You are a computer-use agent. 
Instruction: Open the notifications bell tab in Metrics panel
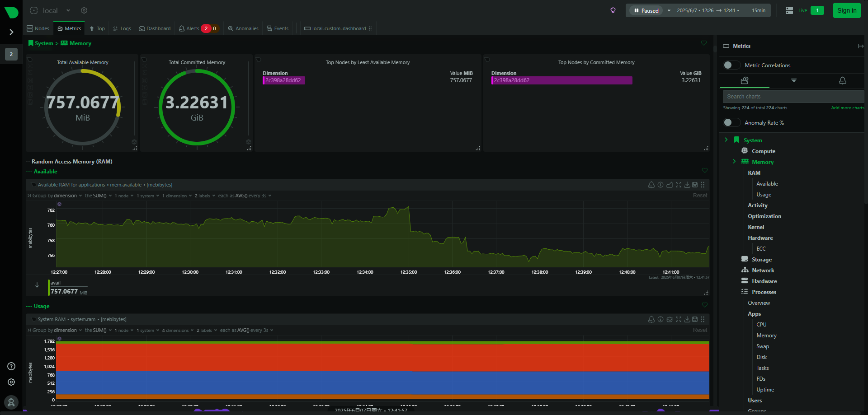[x=842, y=80]
